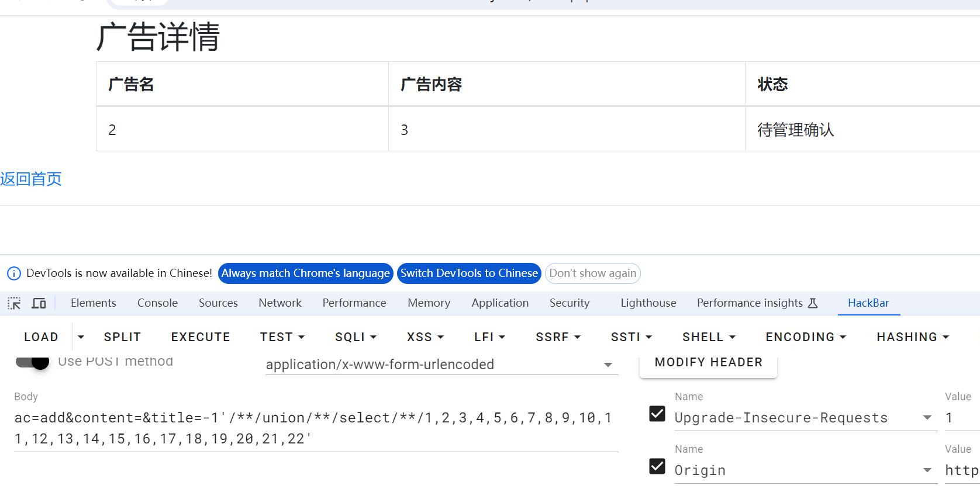
Task: Open the XSS payload menu
Action: pos(425,337)
